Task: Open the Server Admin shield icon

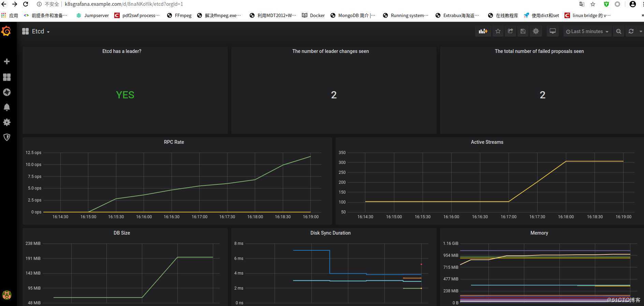Action: coord(6,137)
